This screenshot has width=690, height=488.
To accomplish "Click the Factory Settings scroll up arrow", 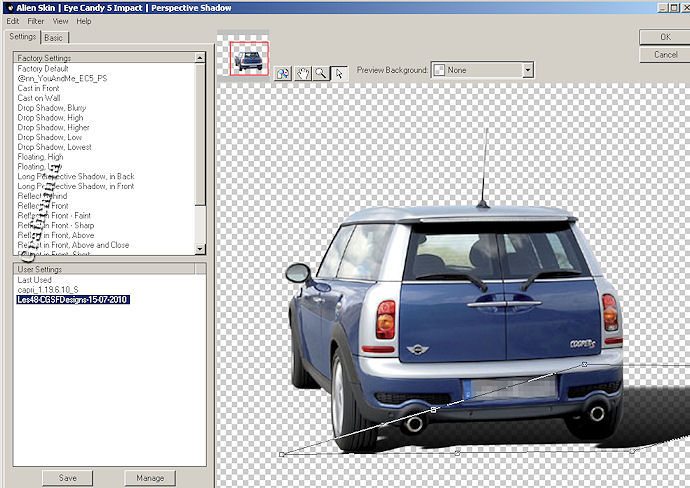I will point(200,58).
